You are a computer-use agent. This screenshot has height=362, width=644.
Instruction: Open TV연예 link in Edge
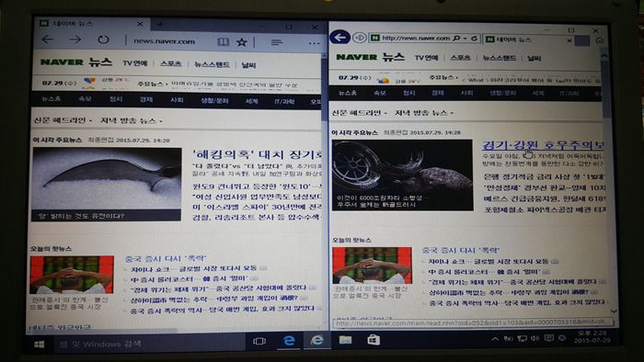(134, 63)
